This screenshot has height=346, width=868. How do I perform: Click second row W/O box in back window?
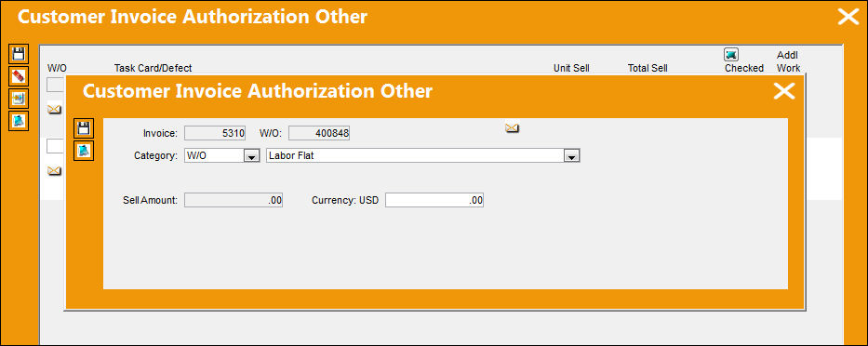point(56,147)
